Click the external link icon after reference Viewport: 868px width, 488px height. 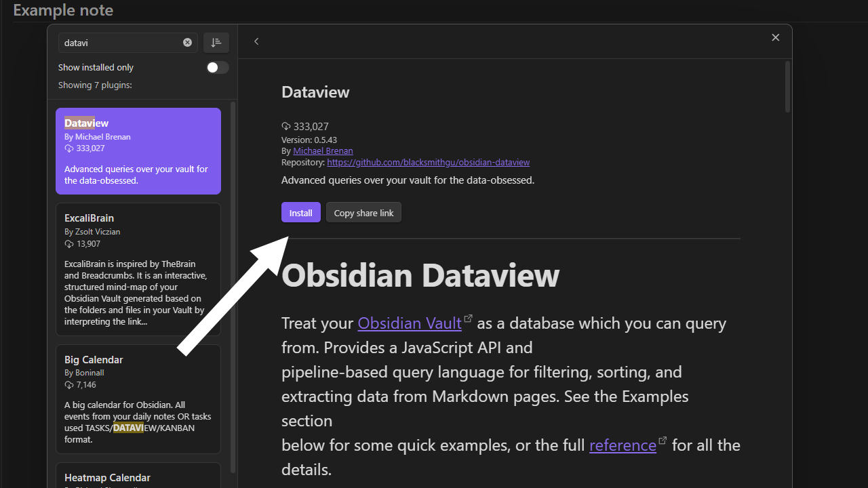click(x=663, y=439)
